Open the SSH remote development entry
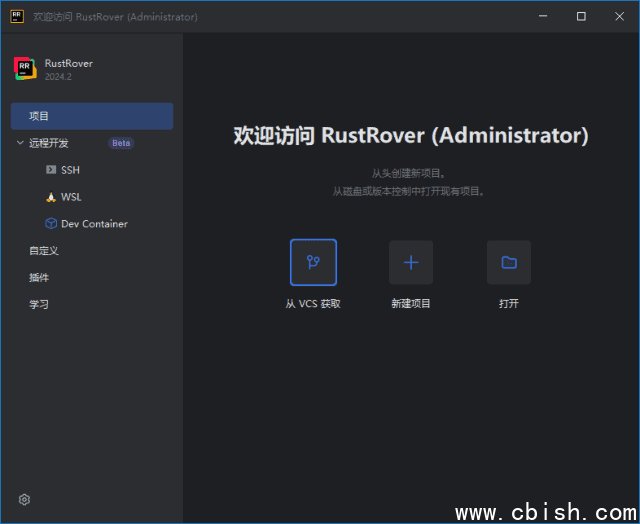 click(x=70, y=170)
